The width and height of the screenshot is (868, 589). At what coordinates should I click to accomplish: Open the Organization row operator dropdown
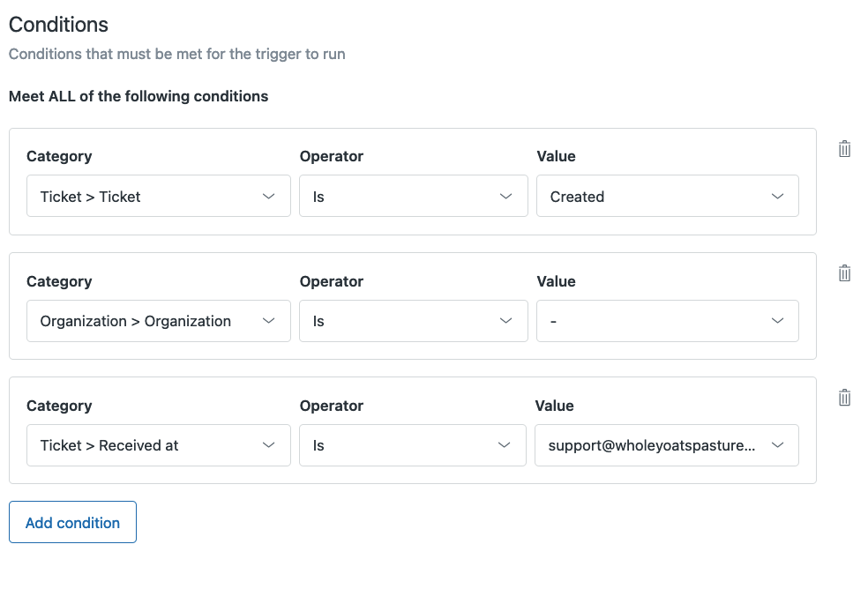[413, 321]
